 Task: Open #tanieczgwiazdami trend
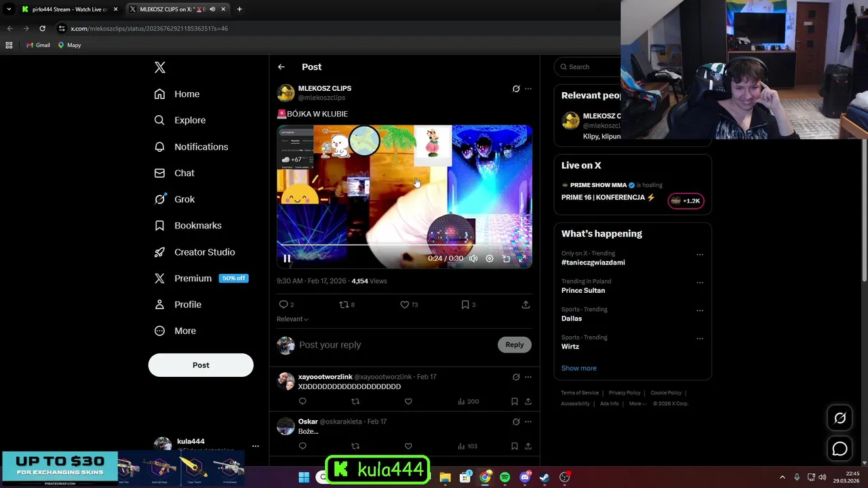pyautogui.click(x=593, y=262)
